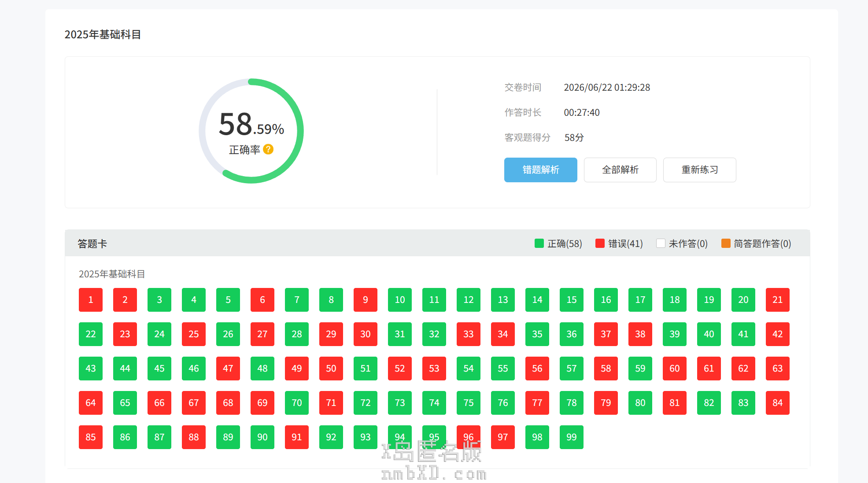Image resolution: width=868 pixels, height=483 pixels.
Task: Open the 错题解析 wrong answers analysis
Action: click(540, 170)
